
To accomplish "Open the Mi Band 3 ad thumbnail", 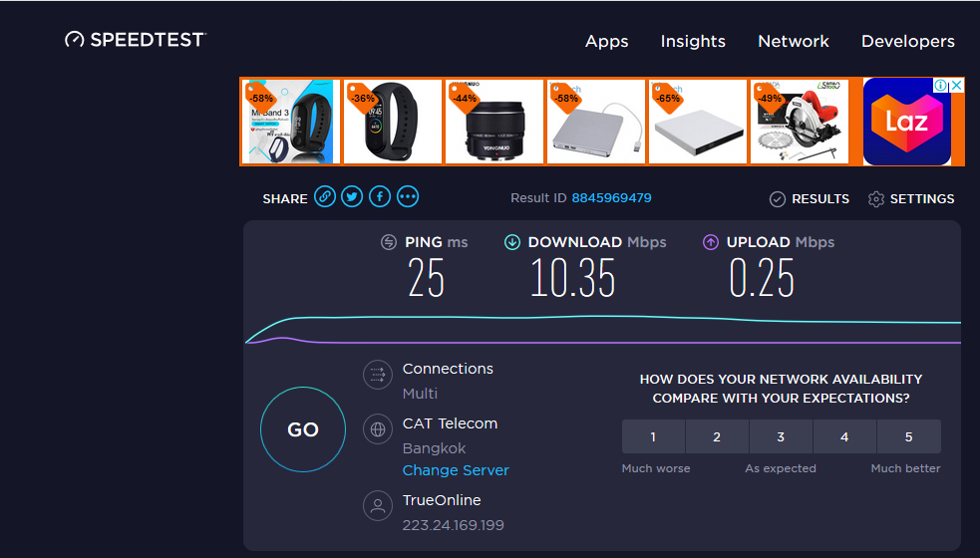I will [x=291, y=122].
